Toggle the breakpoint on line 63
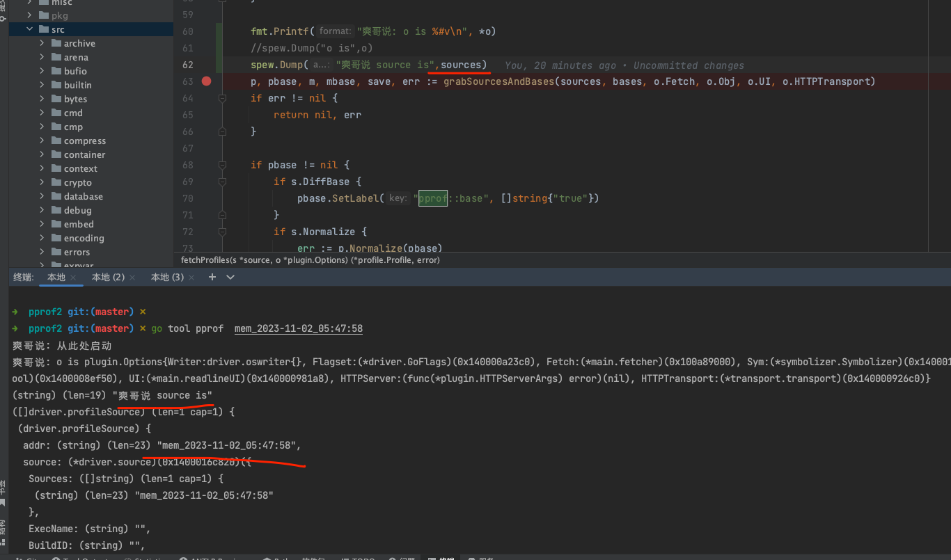Viewport: 951px width, 560px height. 206,81
